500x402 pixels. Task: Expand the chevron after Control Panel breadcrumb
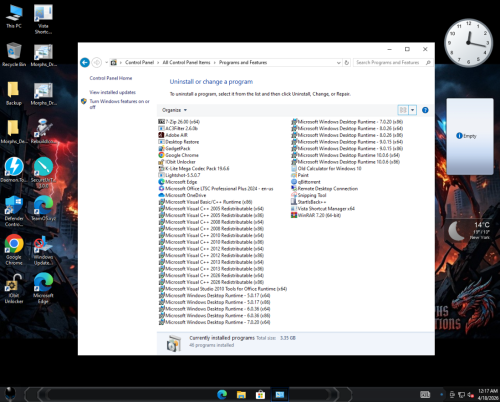pyautogui.click(x=158, y=62)
